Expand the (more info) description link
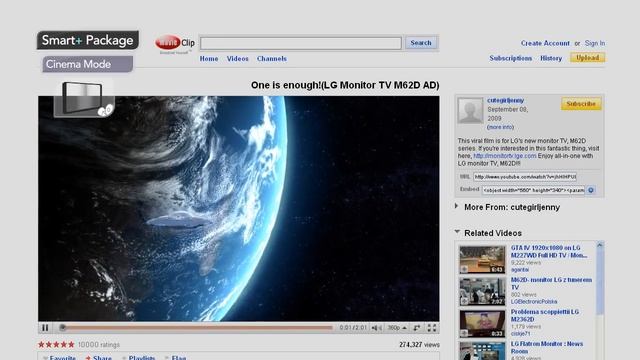 pyautogui.click(x=500, y=127)
